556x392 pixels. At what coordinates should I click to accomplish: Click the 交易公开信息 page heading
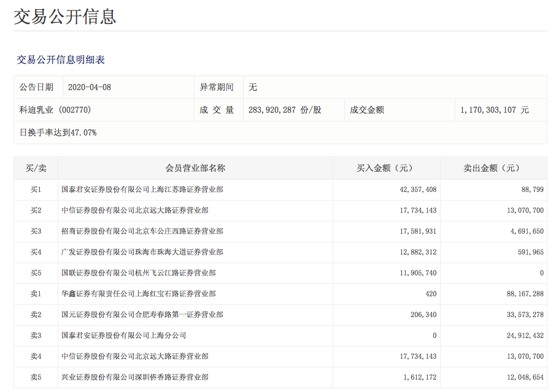(65, 17)
